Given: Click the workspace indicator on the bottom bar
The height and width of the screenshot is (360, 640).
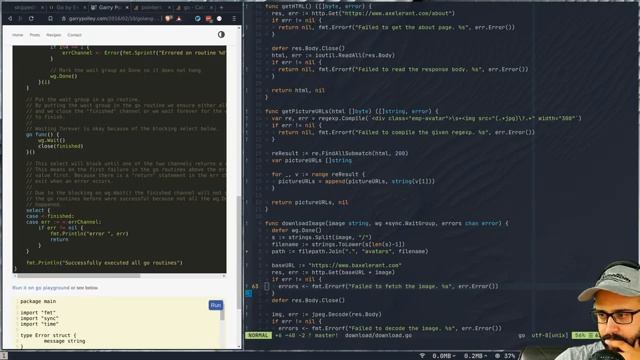Looking at the screenshot, I should [4, 356].
